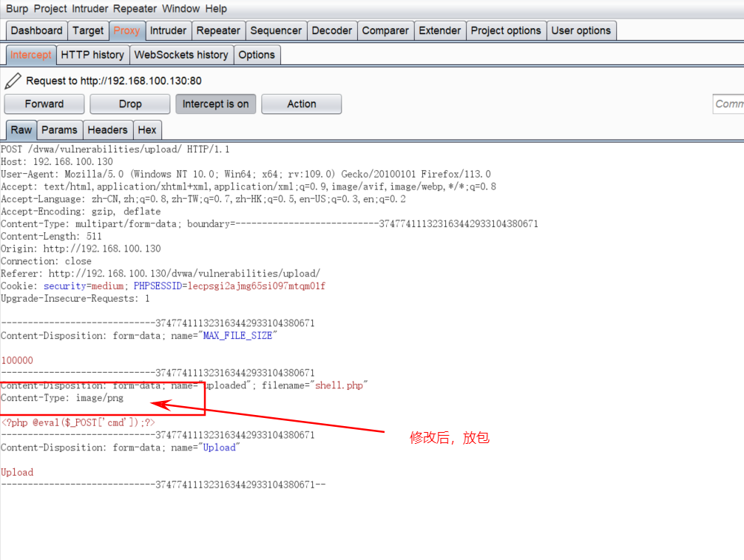Click the Origin header line
This screenshot has width=744, height=560.
[81, 249]
